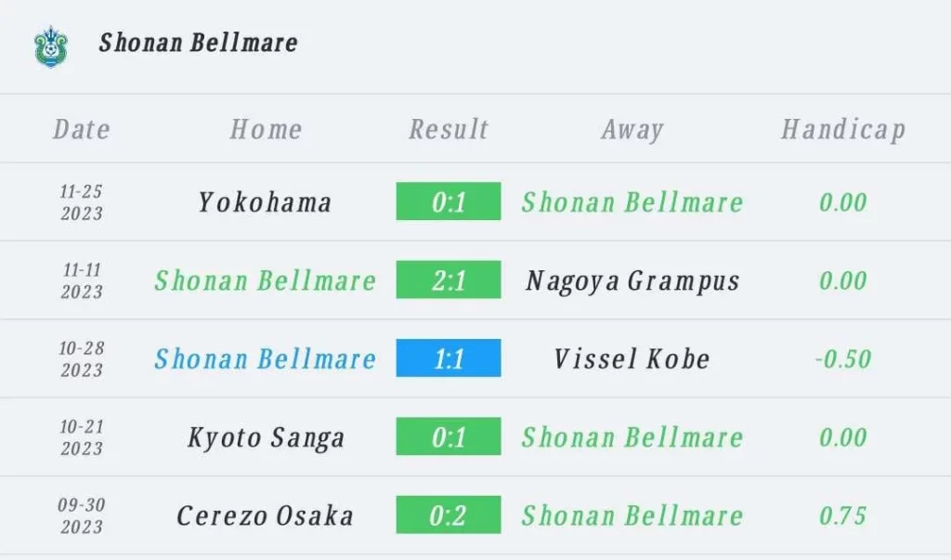Open the 2:1 Nagoya Grampus result badge
The width and height of the screenshot is (951, 560).
click(449, 280)
